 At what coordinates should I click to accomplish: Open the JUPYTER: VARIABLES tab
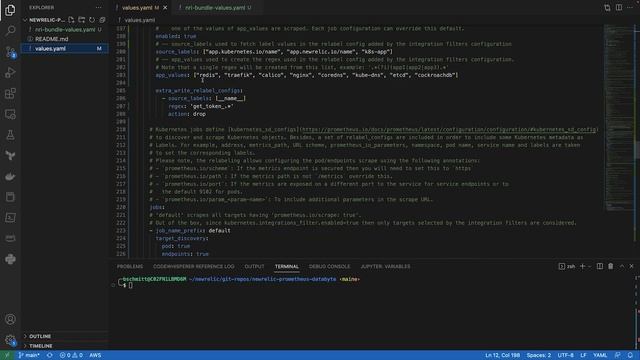[385, 266]
